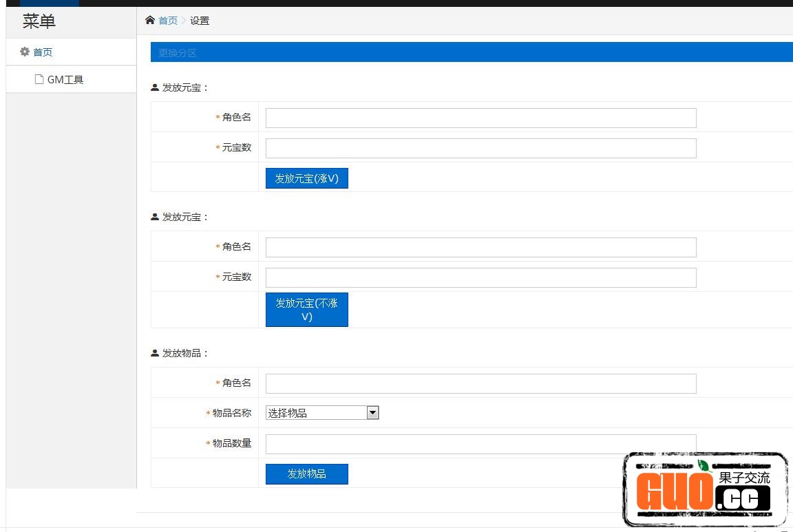This screenshot has height=532, width=793.
Task: Click user icon heading the 涨V 发放元宝 section
Action: (155, 87)
